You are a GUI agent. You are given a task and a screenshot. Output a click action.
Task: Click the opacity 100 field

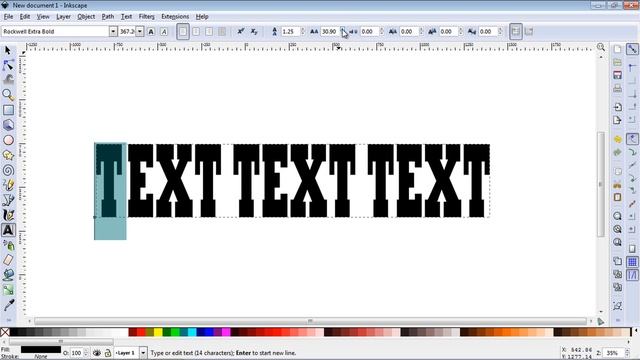(76, 353)
